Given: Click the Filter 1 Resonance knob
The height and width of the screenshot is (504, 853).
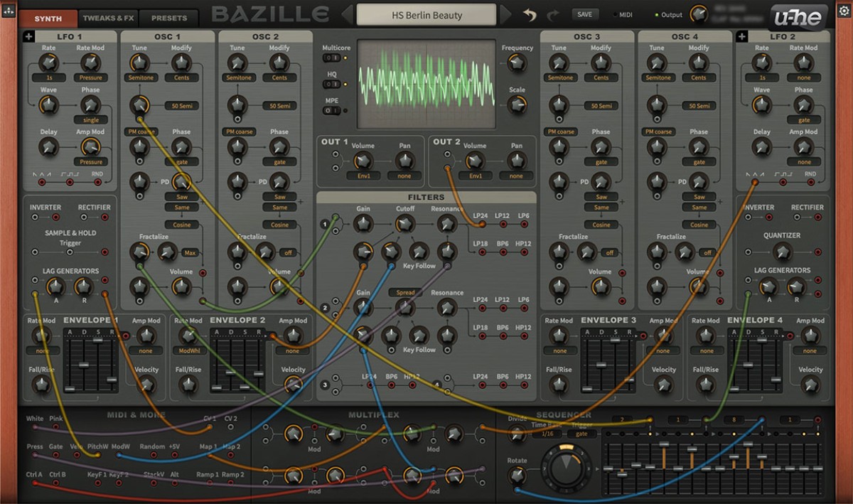Looking at the screenshot, I should pyautogui.click(x=446, y=225).
